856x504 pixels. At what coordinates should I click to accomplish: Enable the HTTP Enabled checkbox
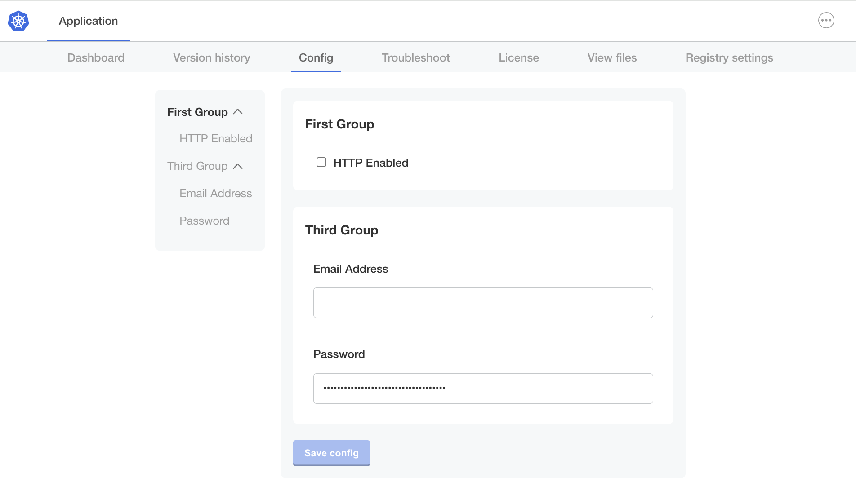tap(321, 162)
